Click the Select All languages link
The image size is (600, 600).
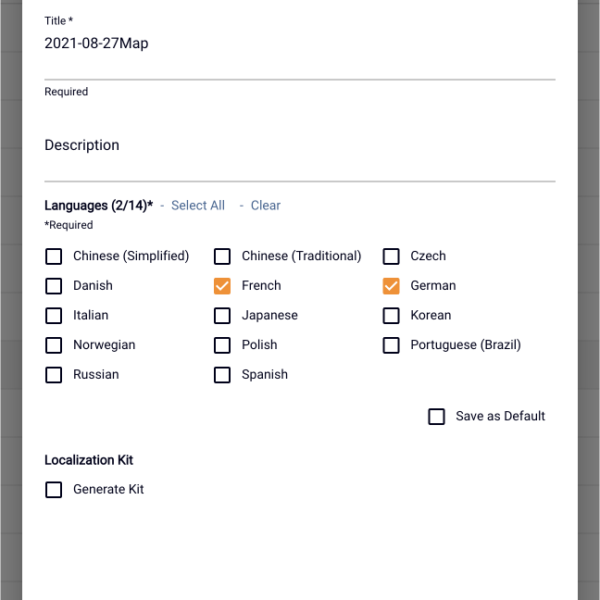pyautogui.click(x=198, y=205)
